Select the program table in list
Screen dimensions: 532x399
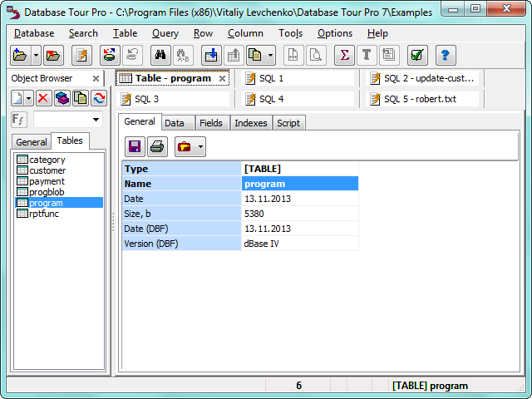[59, 203]
